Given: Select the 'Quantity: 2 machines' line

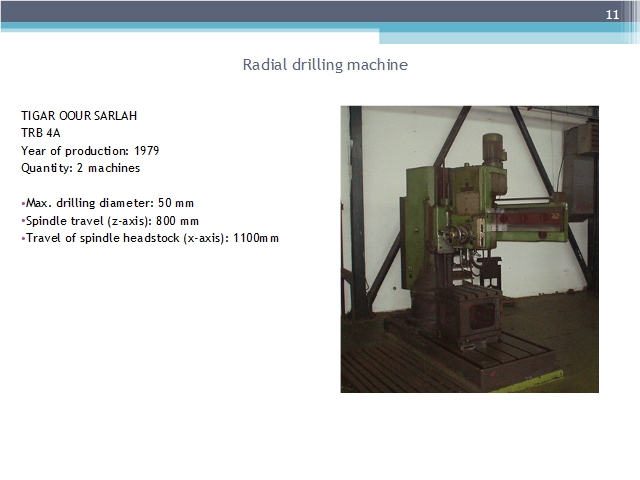Looking at the screenshot, I should tap(81, 168).
